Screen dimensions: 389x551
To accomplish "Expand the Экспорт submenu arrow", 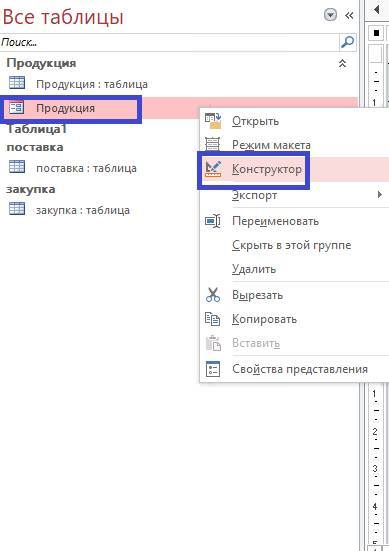I will click(380, 194).
